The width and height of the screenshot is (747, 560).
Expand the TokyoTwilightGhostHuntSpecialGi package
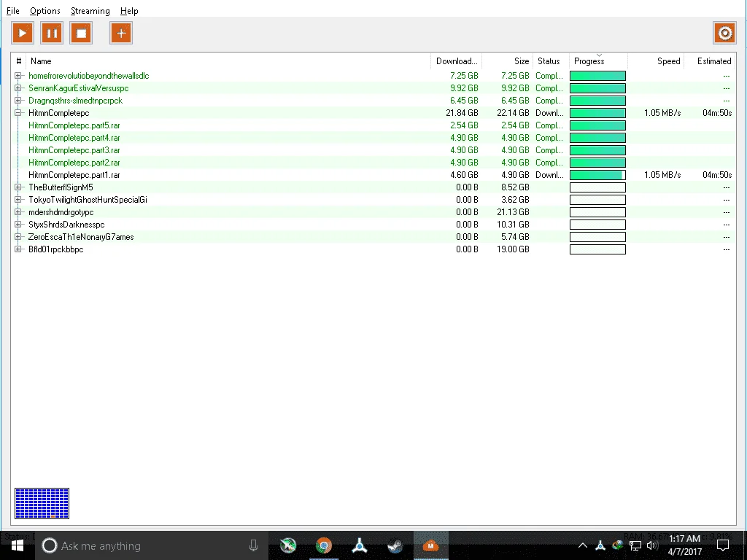coord(18,200)
